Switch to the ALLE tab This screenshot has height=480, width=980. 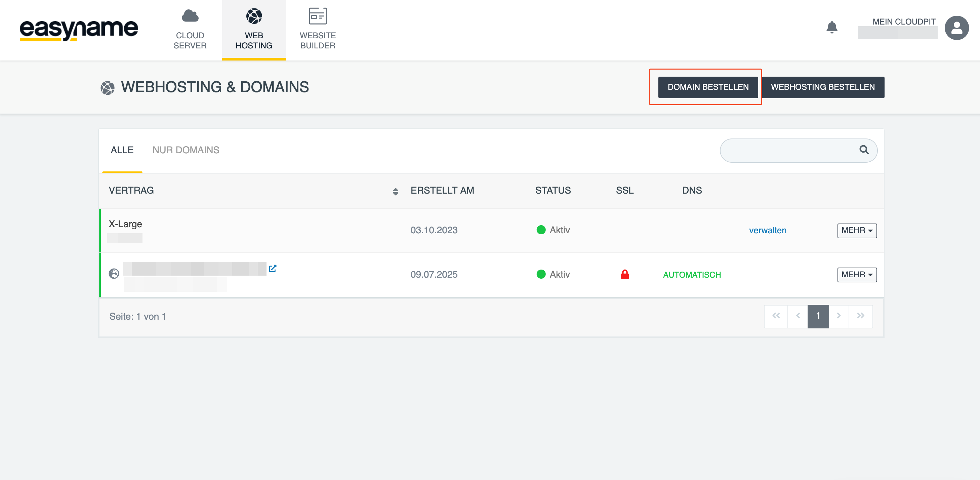point(122,150)
